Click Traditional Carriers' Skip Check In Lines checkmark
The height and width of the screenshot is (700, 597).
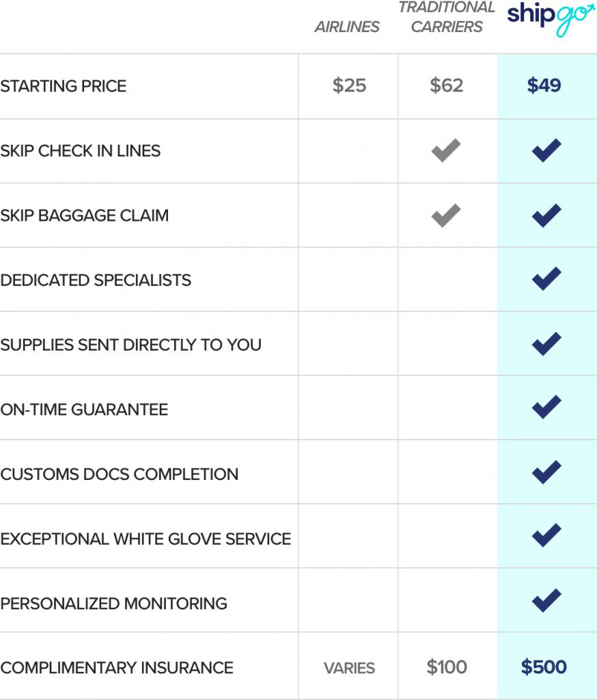(446, 150)
